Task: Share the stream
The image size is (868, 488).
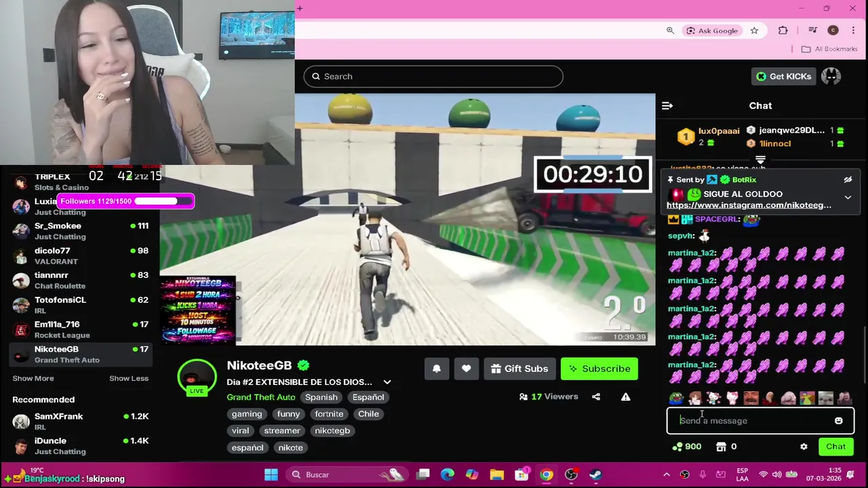Action: click(596, 397)
